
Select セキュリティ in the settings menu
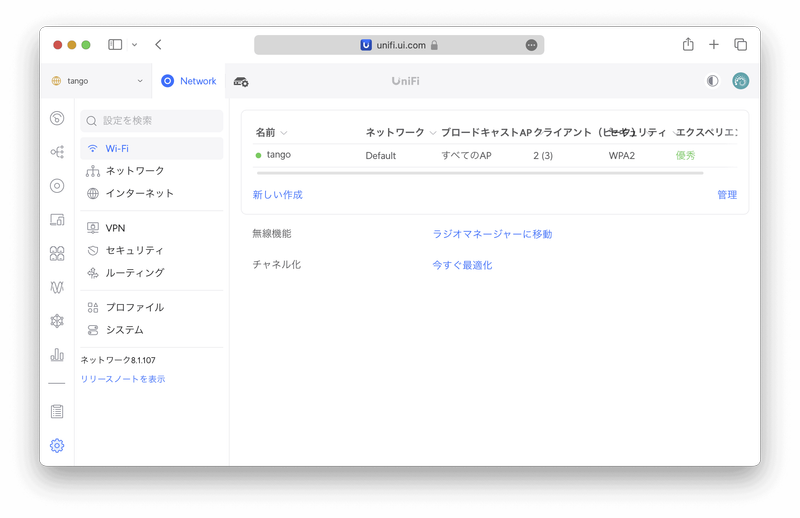(134, 250)
